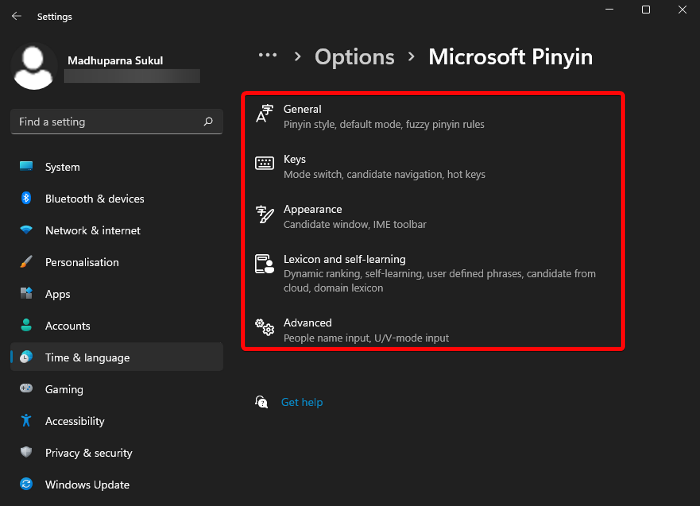Select Bluetooth & devices category
This screenshot has width=700, height=506.
pyautogui.click(x=94, y=199)
